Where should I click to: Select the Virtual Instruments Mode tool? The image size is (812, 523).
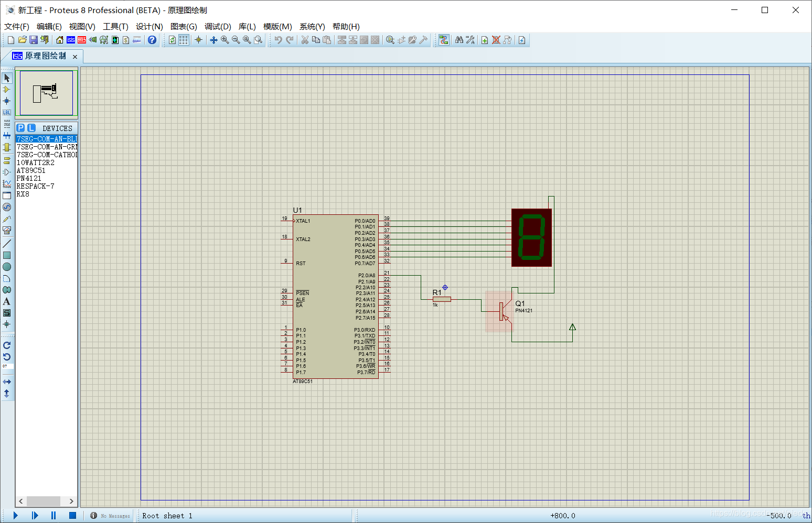tap(7, 230)
